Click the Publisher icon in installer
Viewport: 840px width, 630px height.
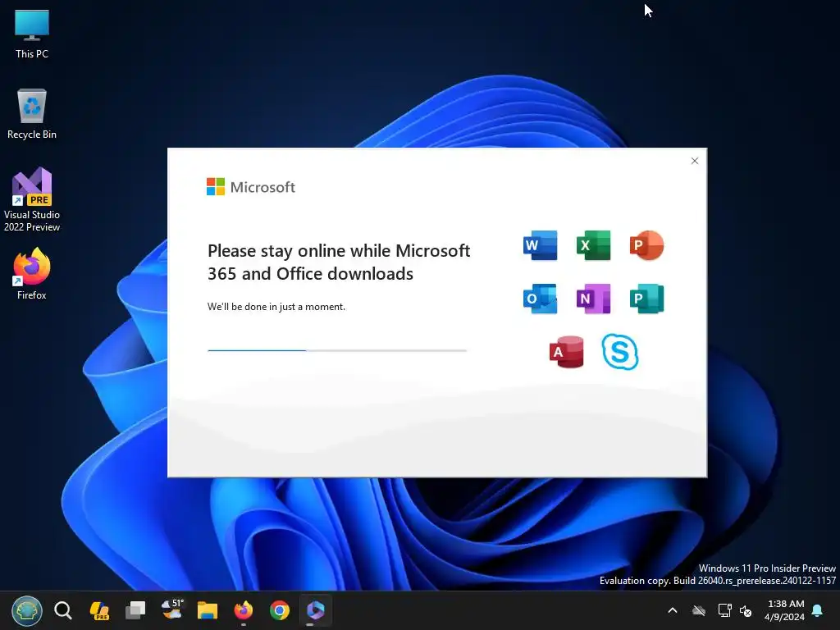coord(646,299)
